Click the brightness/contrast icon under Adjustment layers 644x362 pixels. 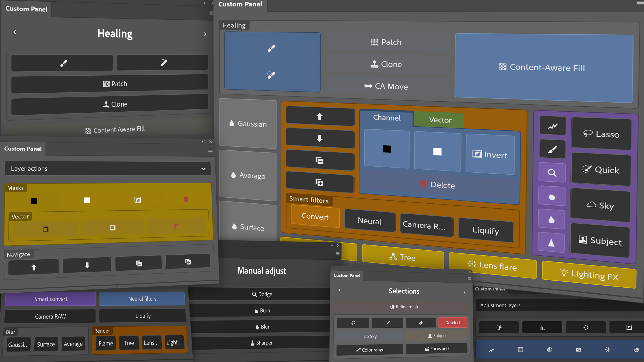[499, 328]
